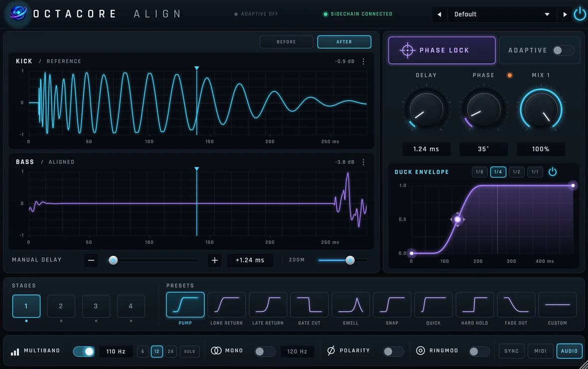This screenshot has height=369, width=588.
Task: Select the middle envelope curve node
Action: pos(457,219)
